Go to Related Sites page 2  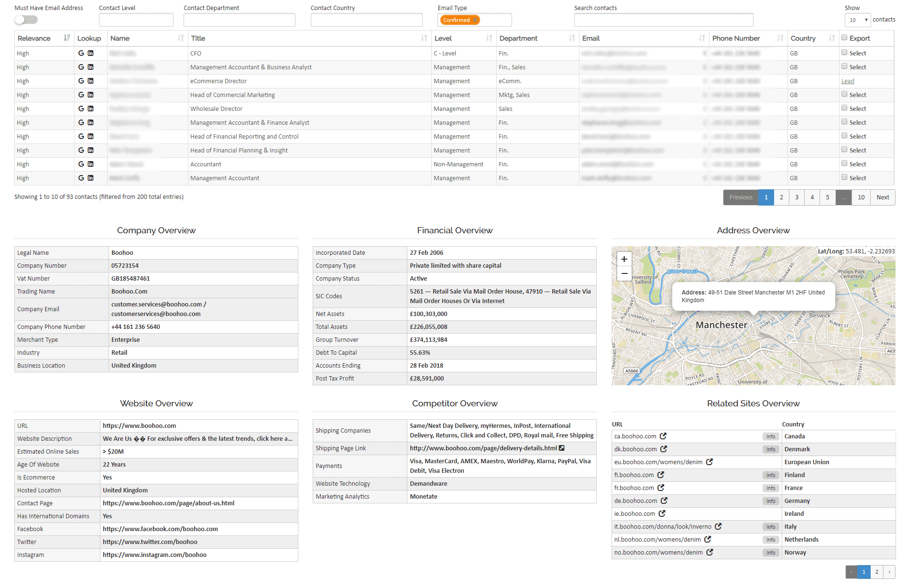[x=877, y=572]
